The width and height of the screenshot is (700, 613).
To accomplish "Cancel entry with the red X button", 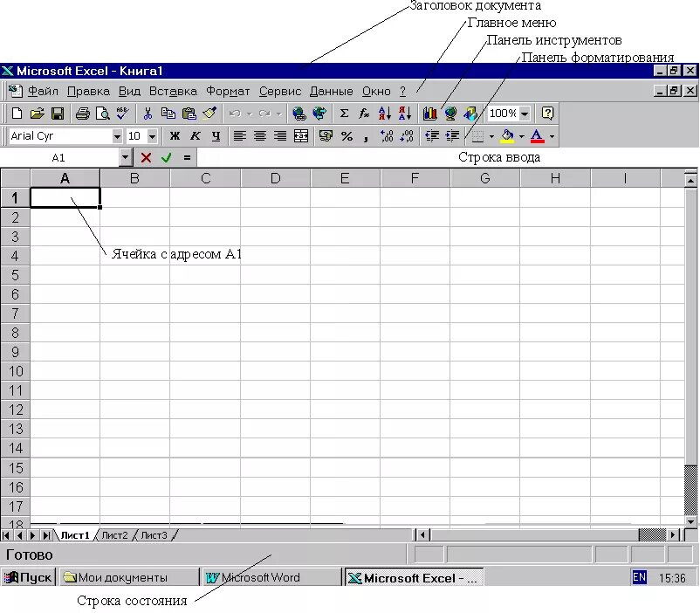I will pos(146,157).
